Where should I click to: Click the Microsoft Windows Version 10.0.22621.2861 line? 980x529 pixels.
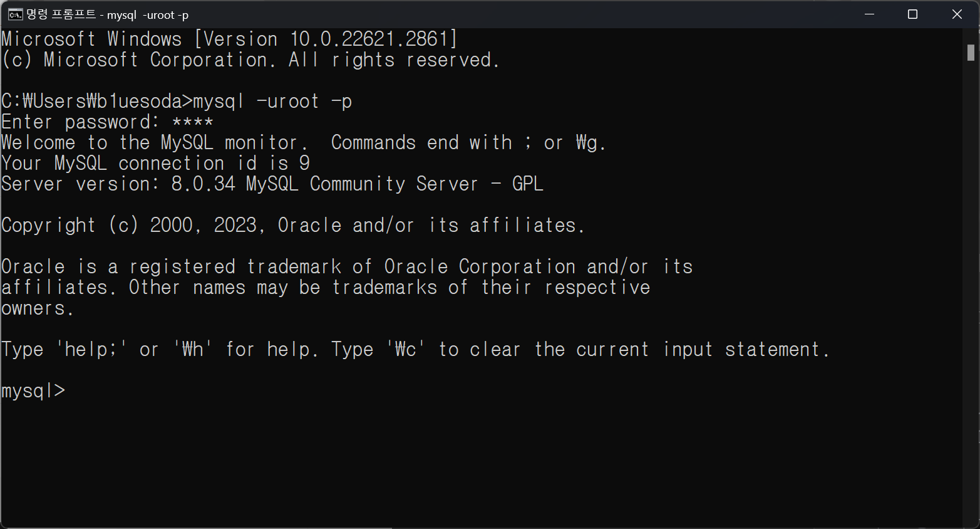tap(230, 39)
